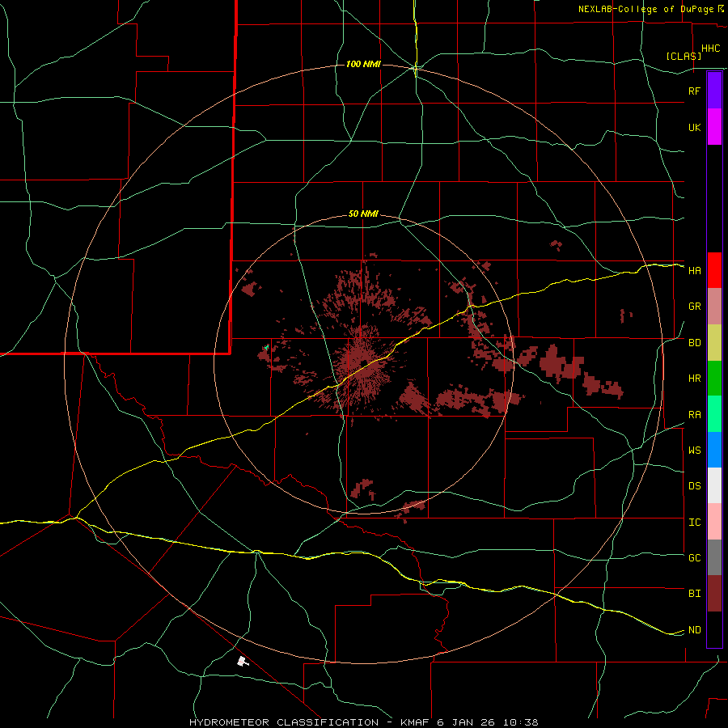Click the GR legend label

(694, 307)
